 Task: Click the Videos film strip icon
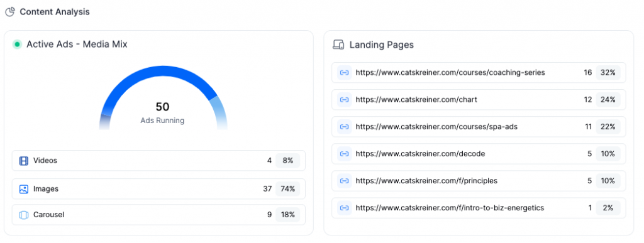pyautogui.click(x=24, y=161)
